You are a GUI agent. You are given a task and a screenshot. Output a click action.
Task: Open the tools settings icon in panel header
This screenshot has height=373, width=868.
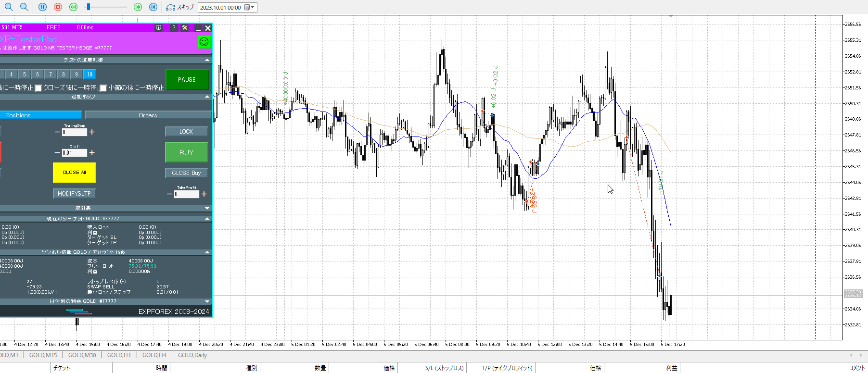185,28
